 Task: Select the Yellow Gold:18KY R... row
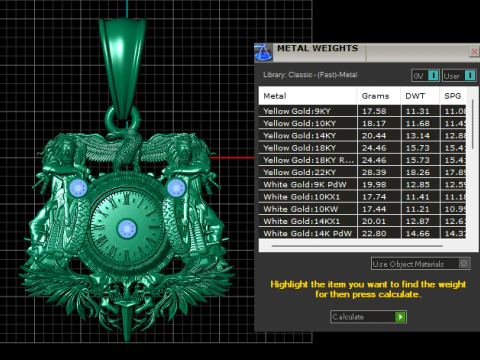pyautogui.click(x=362, y=160)
